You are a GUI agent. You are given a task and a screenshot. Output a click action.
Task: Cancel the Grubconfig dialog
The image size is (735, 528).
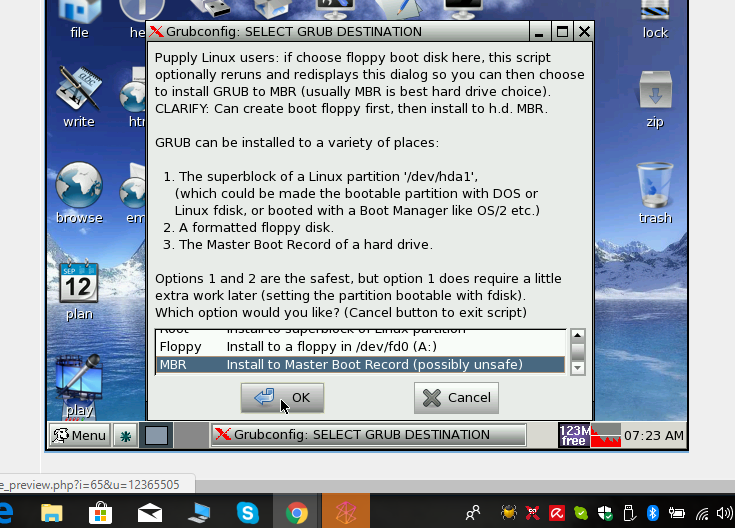tap(456, 398)
